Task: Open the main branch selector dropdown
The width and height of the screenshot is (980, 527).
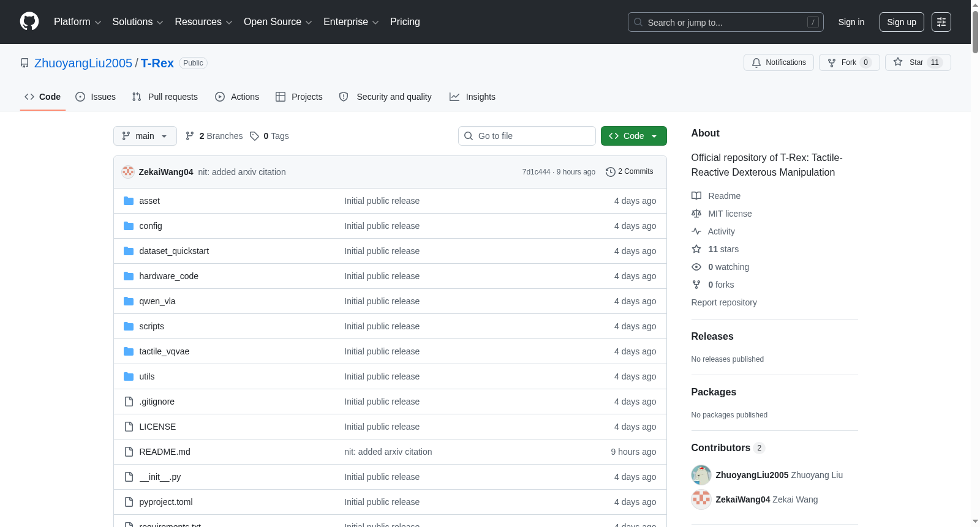Action: (x=145, y=136)
